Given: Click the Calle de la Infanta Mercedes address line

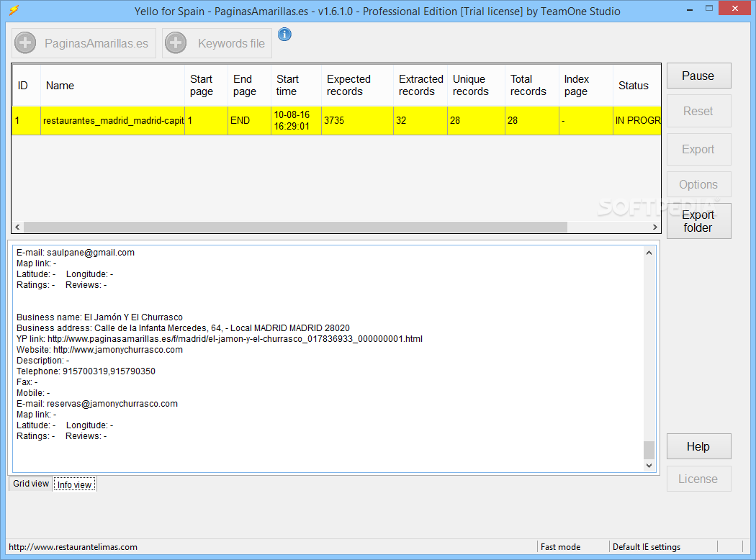Looking at the screenshot, I should [x=183, y=328].
